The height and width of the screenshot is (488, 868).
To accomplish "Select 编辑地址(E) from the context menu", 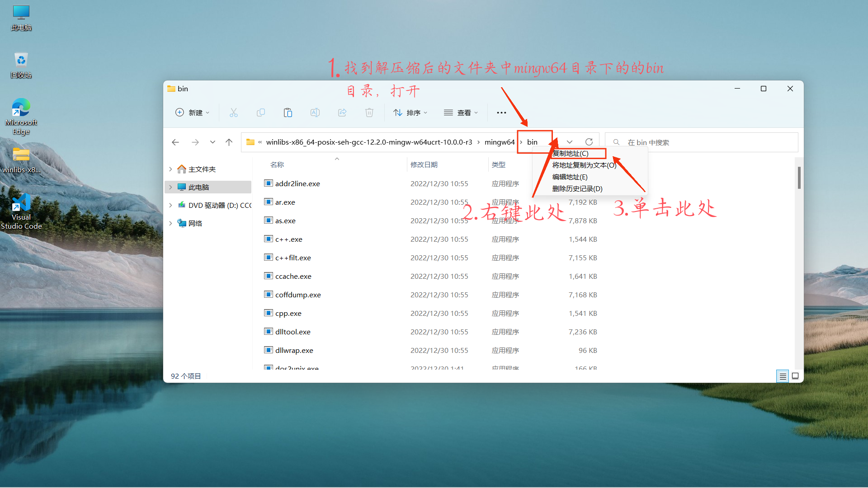I will [x=570, y=177].
